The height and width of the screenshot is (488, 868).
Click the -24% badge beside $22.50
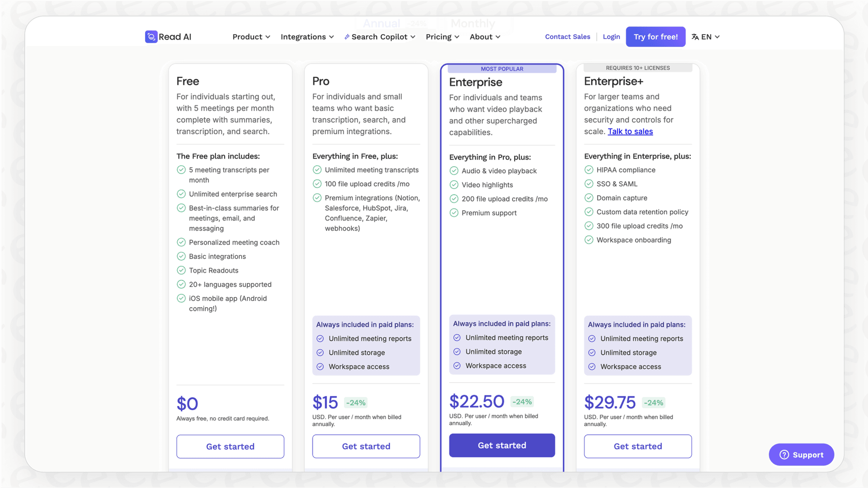[x=522, y=402]
